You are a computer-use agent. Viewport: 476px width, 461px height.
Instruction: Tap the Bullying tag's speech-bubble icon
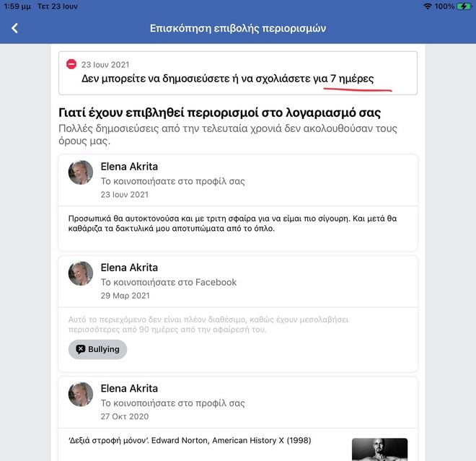coord(81,349)
